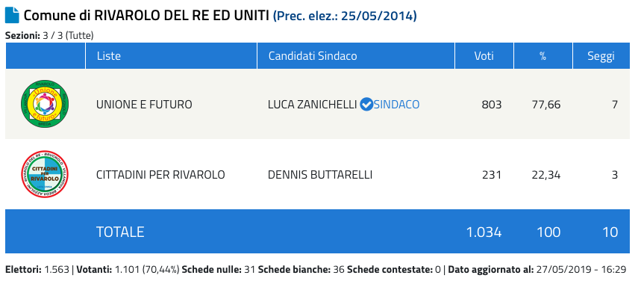This screenshot has width=644, height=287.
Task: Click the document icon beside Comune title
Action: 12,16
